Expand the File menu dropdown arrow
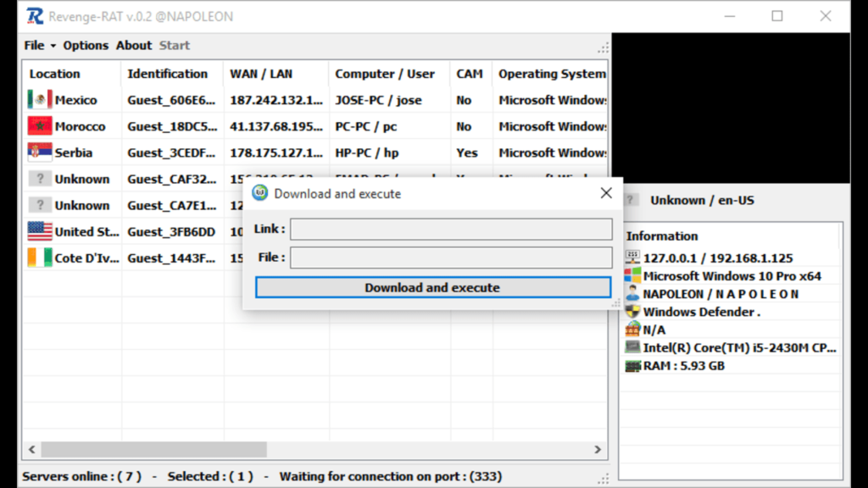Screen dimensions: 868x488 53,46
